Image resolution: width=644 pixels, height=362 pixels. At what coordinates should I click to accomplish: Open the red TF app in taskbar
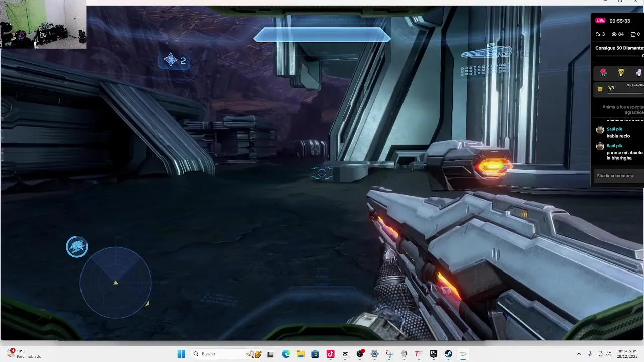point(418,354)
